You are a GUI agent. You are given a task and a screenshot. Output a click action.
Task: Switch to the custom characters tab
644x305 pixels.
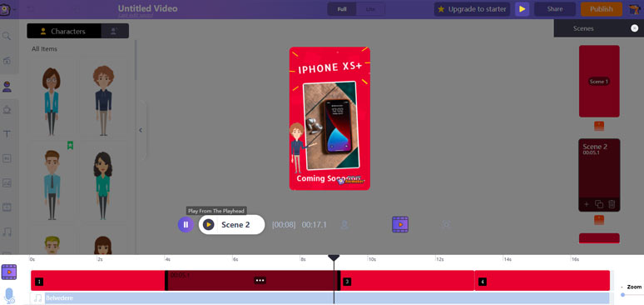tap(115, 32)
